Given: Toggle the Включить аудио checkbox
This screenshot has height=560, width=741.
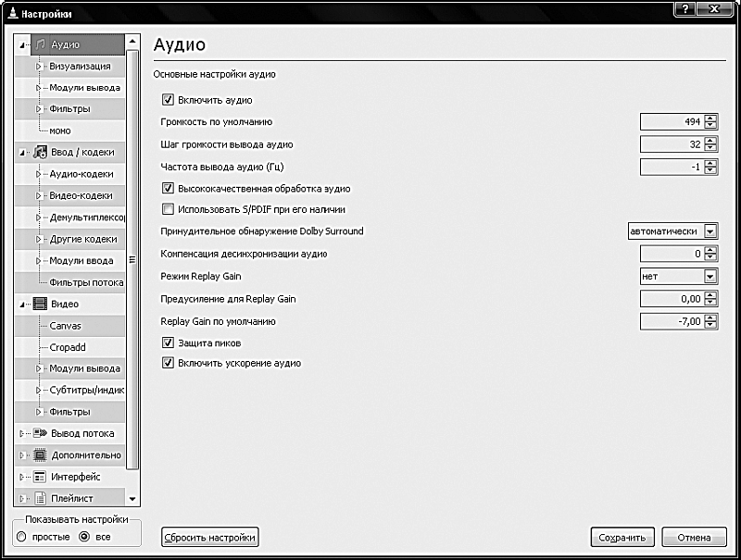Looking at the screenshot, I should [x=168, y=100].
